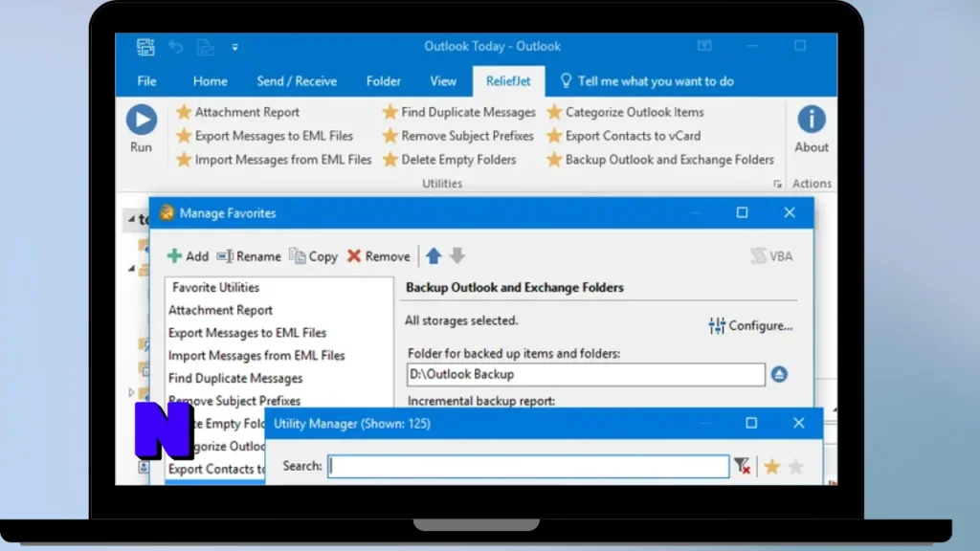Open the Utilities group dialog launcher
Image resolution: width=980 pixels, height=551 pixels.
click(777, 184)
